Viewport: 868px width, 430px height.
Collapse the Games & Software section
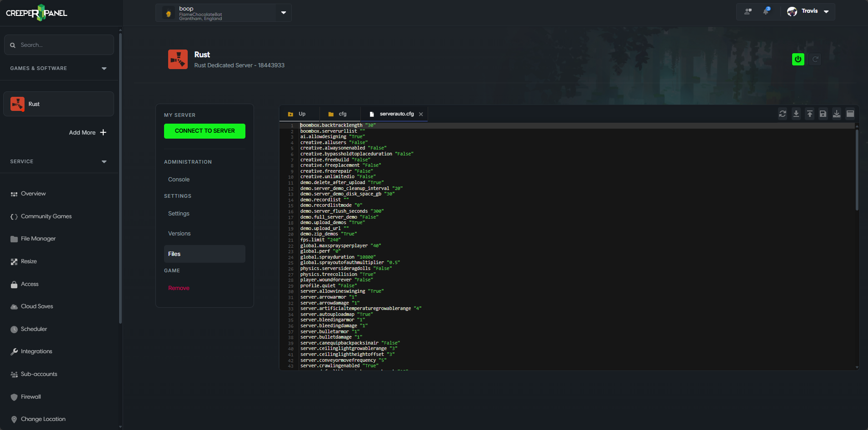[104, 68]
